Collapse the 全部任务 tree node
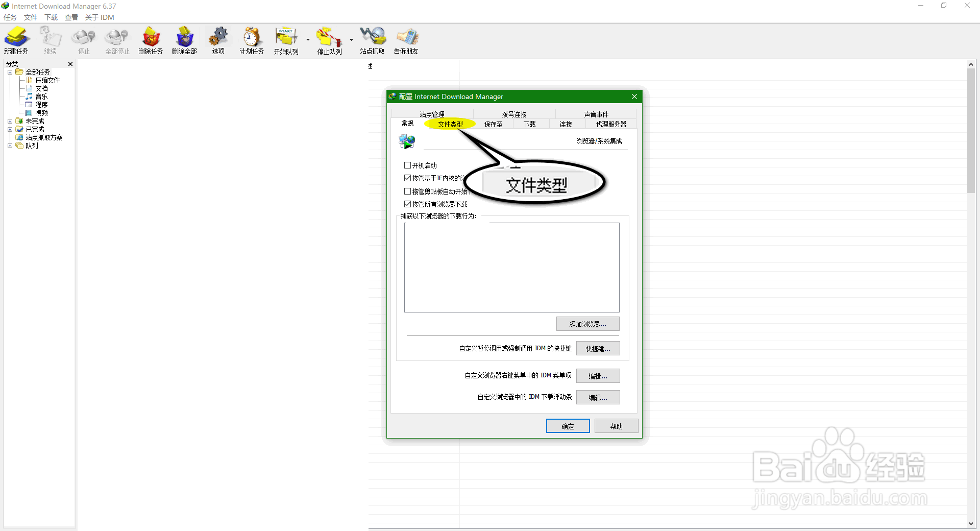The height and width of the screenshot is (531, 980). (10, 72)
